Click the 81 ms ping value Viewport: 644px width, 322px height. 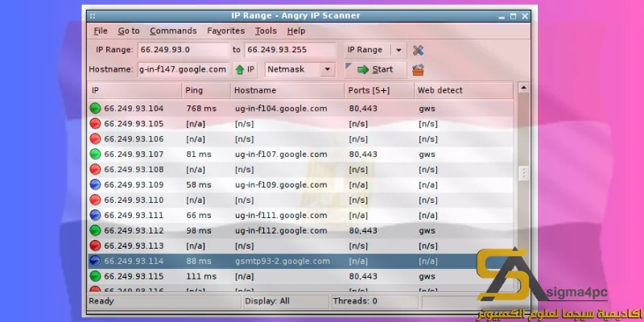(x=199, y=155)
